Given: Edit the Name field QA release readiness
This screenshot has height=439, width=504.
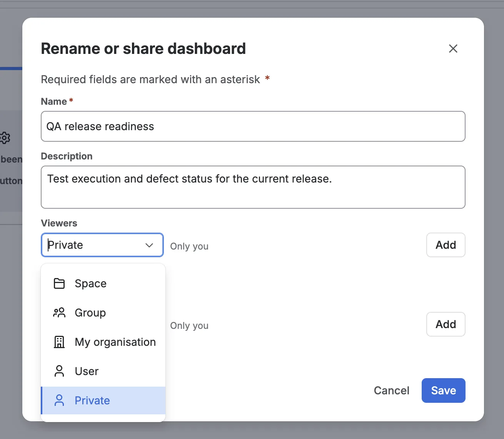Looking at the screenshot, I should [x=253, y=126].
